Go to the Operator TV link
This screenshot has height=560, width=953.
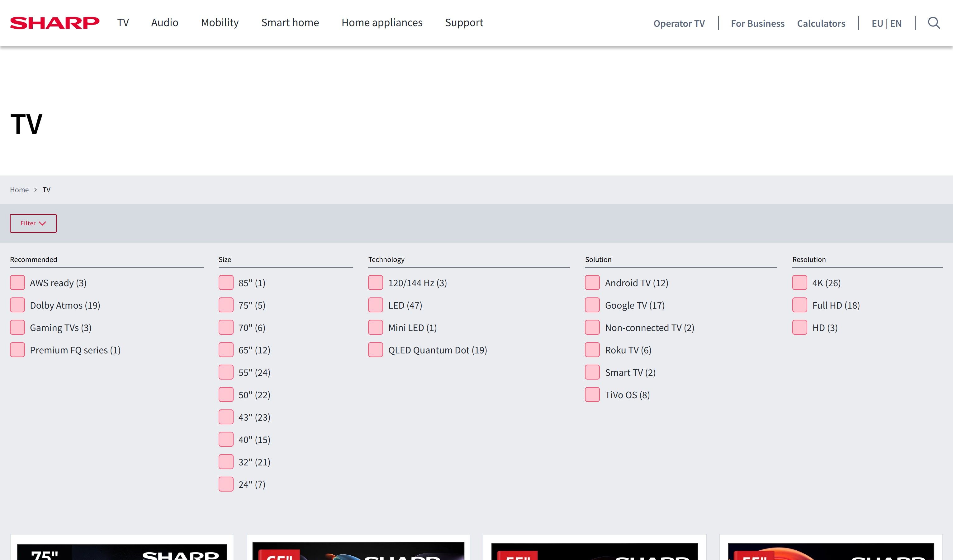(679, 23)
